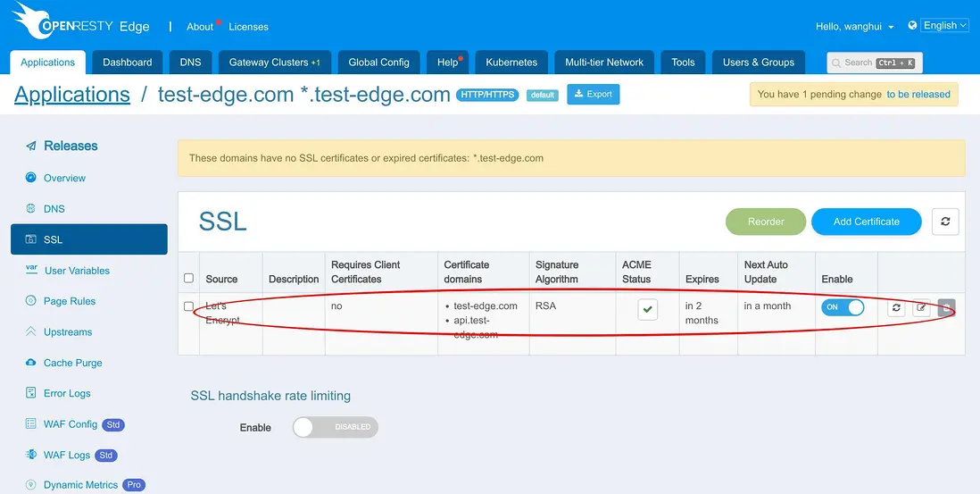Turn off the certificate Enable switch

click(843, 307)
